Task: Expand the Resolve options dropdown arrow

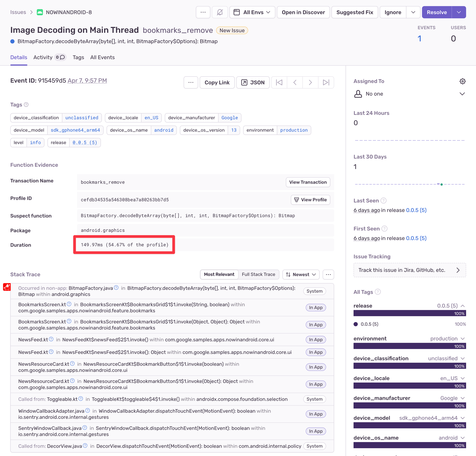Action: click(x=459, y=12)
